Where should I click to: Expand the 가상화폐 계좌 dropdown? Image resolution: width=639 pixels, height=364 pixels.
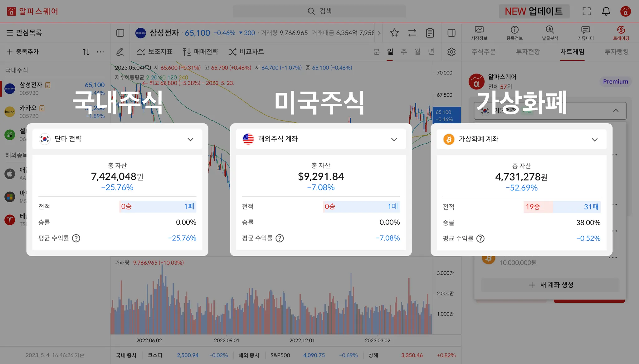pos(595,140)
